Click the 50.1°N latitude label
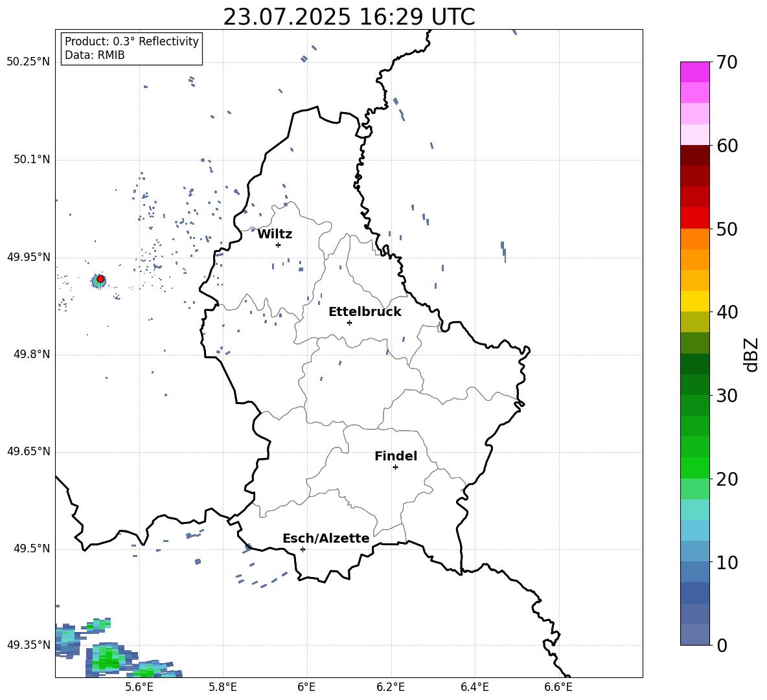 coord(32,160)
